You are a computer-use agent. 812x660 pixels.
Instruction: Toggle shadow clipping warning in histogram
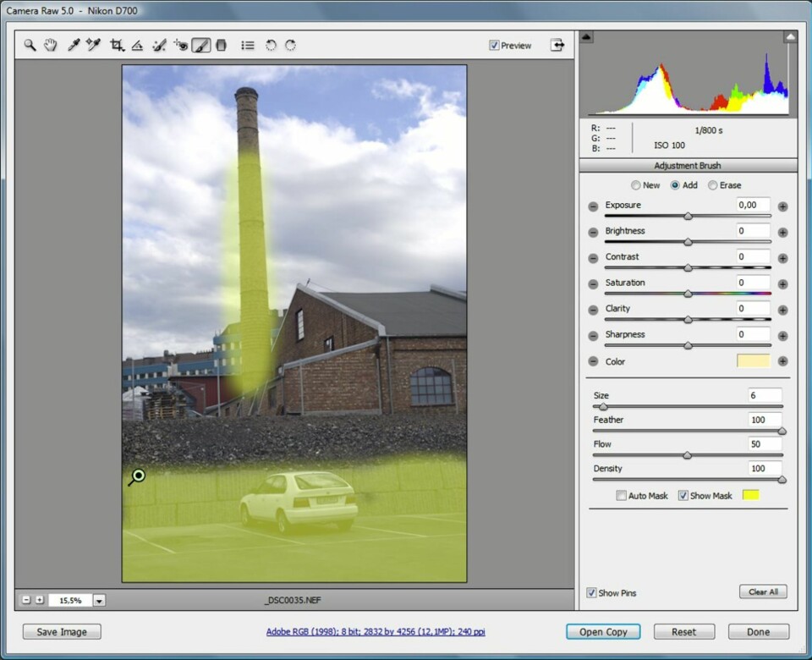[x=586, y=36]
